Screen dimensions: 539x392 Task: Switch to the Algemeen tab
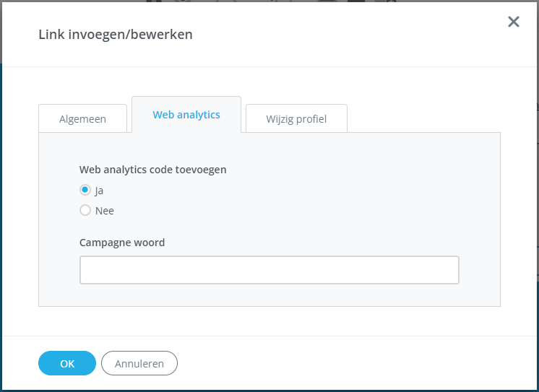click(x=82, y=119)
